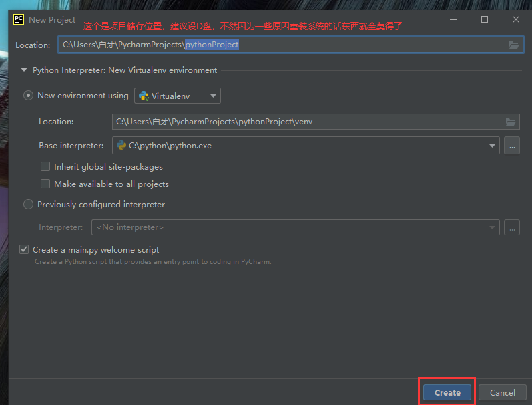Click the 'Base interpreter:' label
Screen dimensions: 532x405
click(x=71, y=146)
